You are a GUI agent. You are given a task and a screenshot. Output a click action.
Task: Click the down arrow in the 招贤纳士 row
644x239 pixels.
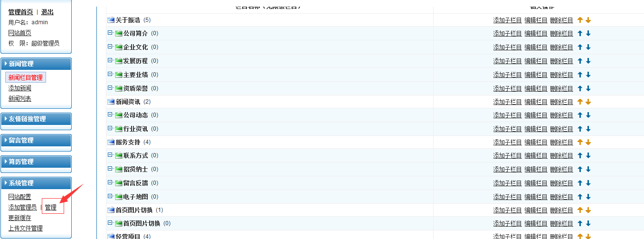tap(588, 169)
